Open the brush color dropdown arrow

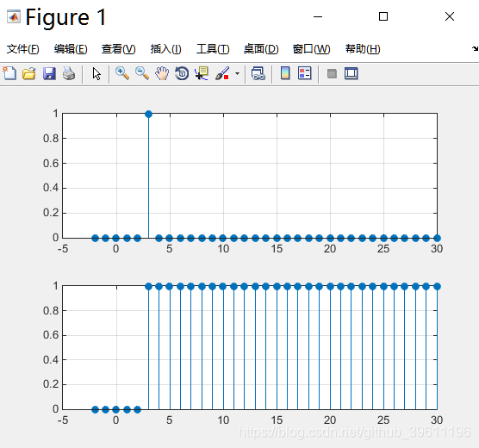point(237,73)
